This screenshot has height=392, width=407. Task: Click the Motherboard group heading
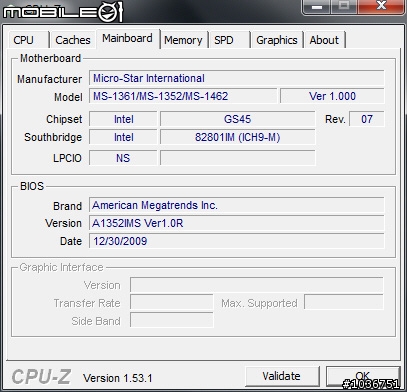50,58
